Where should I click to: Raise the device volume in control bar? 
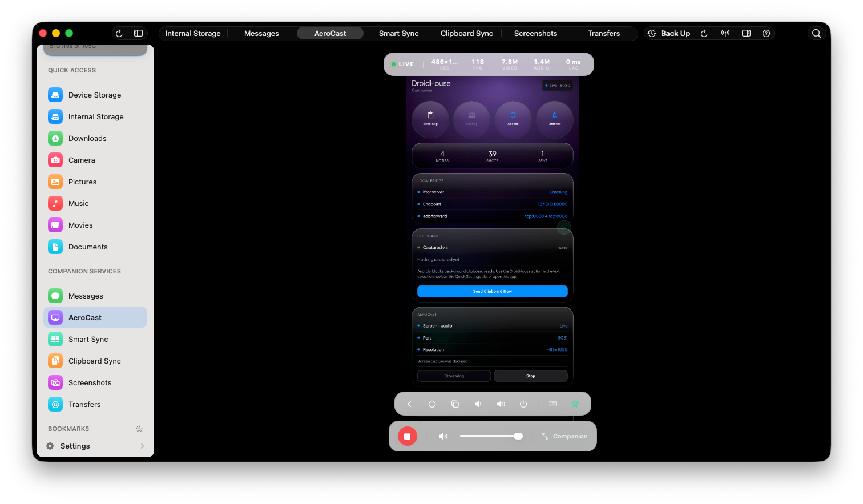coord(501,404)
